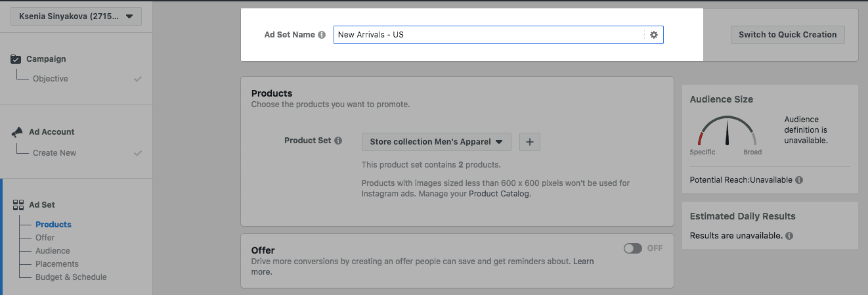Navigate to Placements in the sidebar

click(x=56, y=264)
